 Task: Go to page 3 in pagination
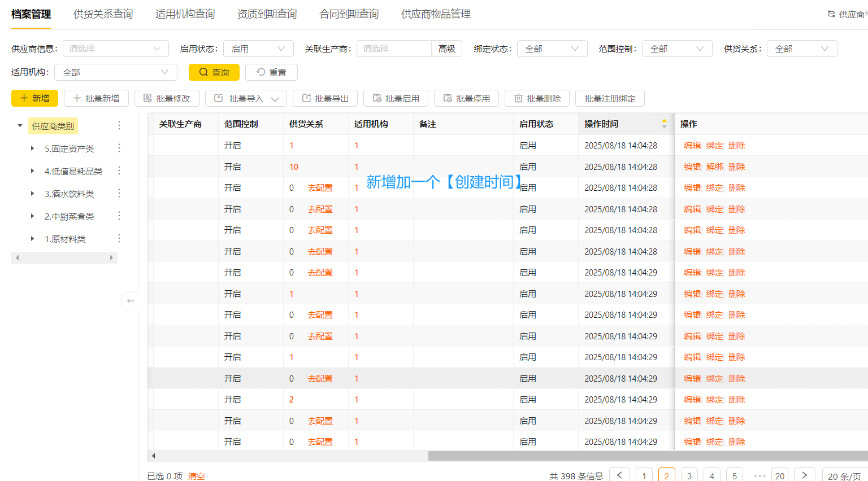click(x=689, y=475)
